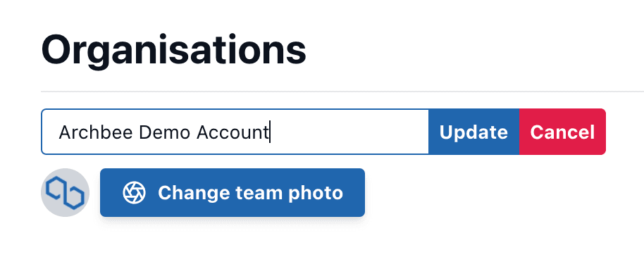This screenshot has height=269, width=644.
Task: Click the Update button
Action: [473, 132]
